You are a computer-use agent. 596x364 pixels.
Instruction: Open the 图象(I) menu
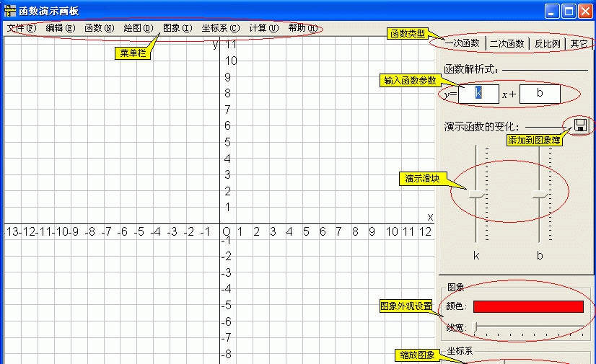178,28
